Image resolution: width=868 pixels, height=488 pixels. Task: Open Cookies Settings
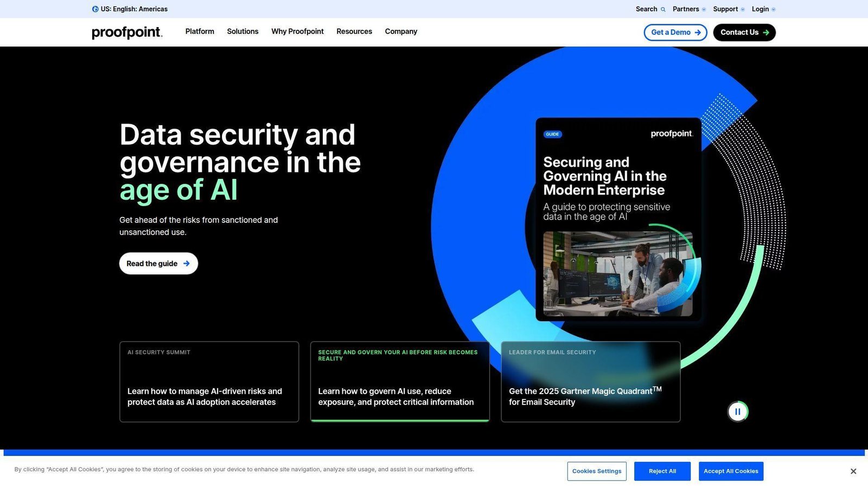597,471
